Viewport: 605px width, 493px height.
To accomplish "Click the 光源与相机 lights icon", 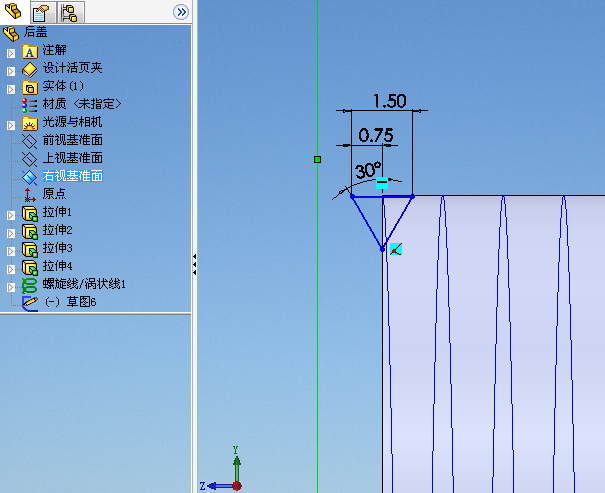I will [x=30, y=123].
